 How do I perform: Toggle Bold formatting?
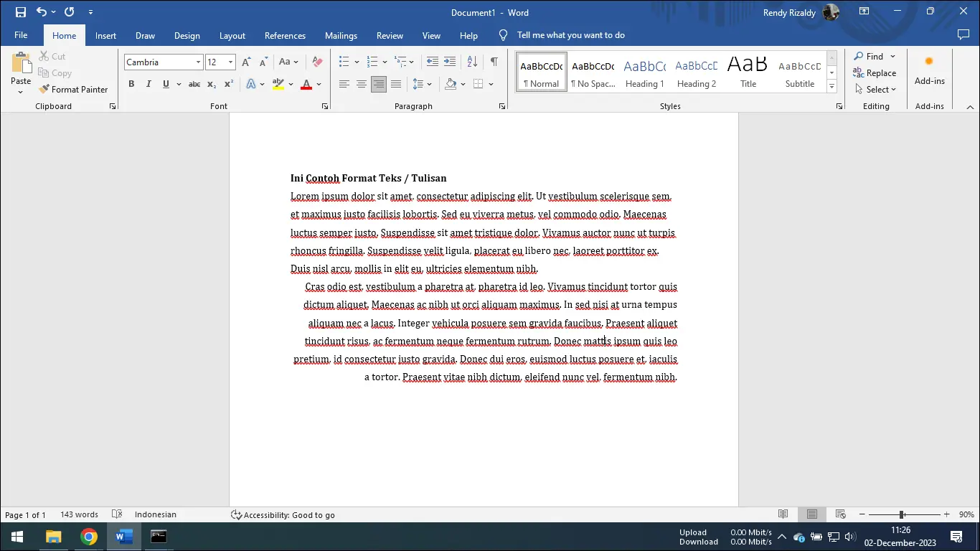[131, 85]
